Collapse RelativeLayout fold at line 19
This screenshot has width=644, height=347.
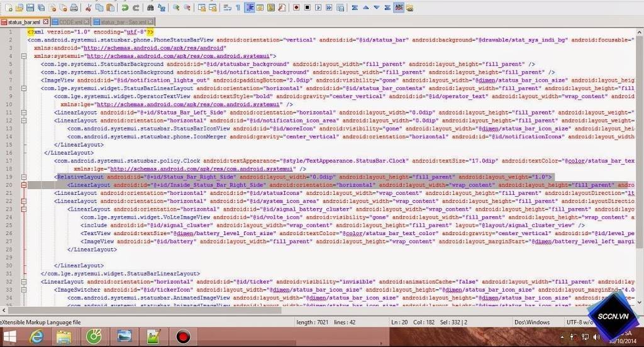[24, 177]
